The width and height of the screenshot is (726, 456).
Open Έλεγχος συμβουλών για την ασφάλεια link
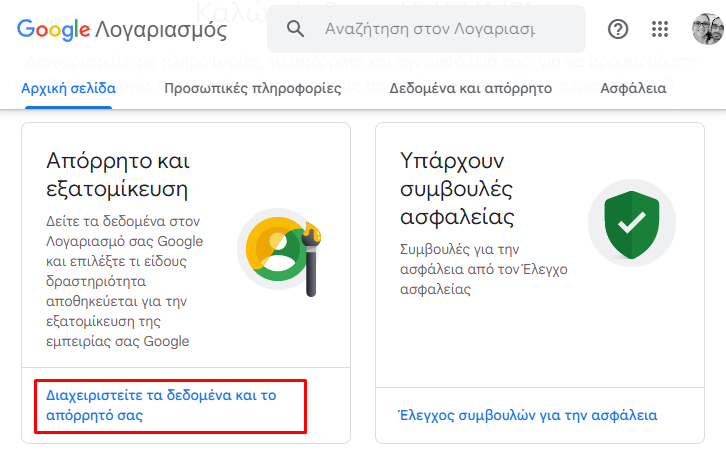[x=528, y=415]
